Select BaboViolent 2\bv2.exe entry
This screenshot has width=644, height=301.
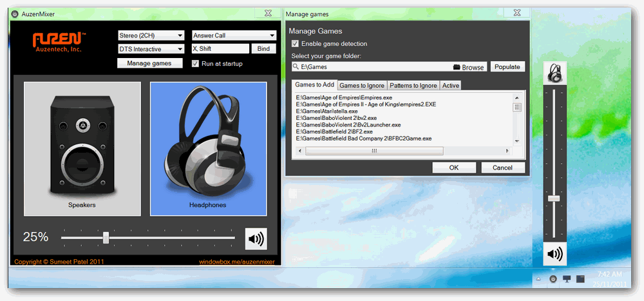[336, 118]
